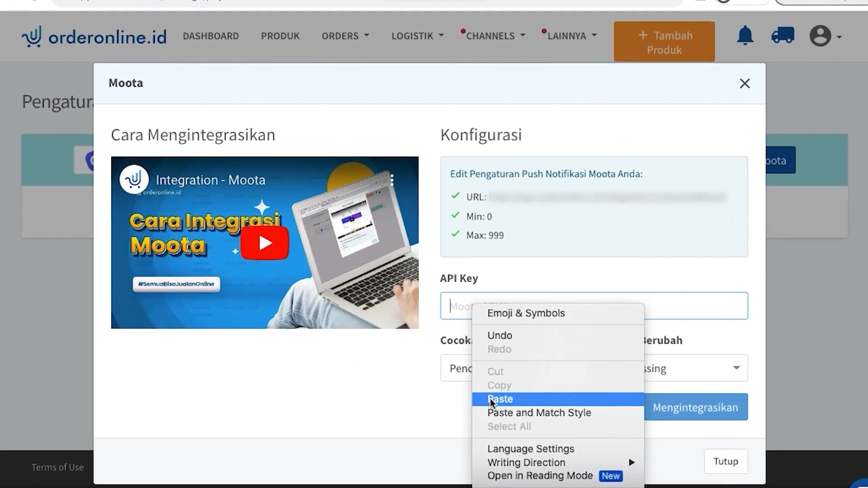Click the Mengintegrasikan button

point(695,407)
